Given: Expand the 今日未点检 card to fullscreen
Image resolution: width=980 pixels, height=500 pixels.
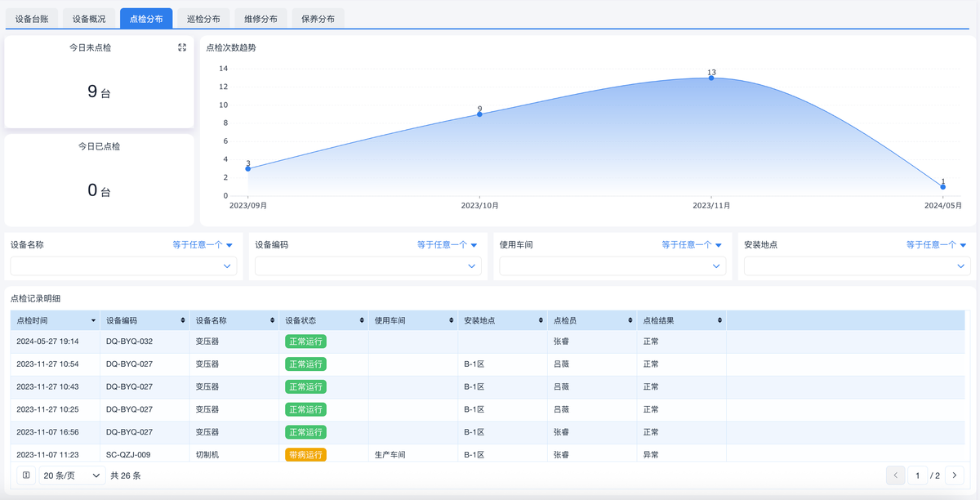Looking at the screenshot, I should (x=182, y=47).
